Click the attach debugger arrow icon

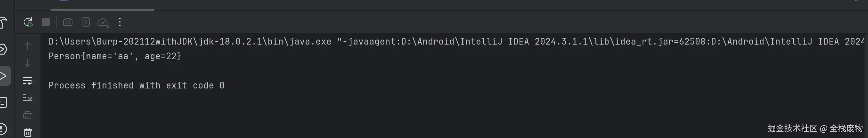pos(85,23)
